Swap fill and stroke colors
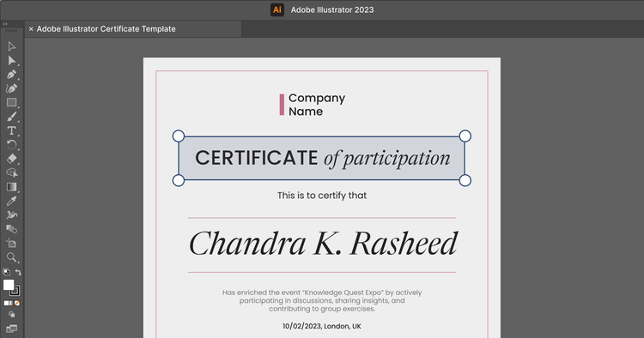This screenshot has height=338, width=644. point(18,272)
